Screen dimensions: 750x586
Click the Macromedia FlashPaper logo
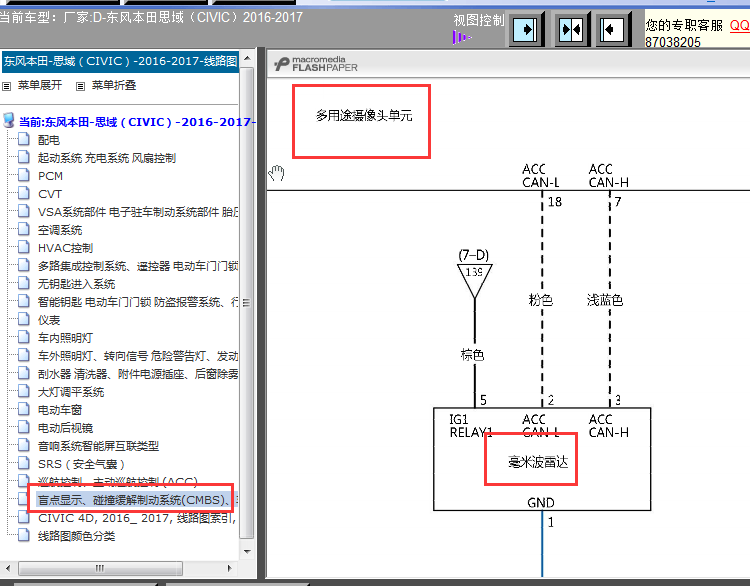316,64
